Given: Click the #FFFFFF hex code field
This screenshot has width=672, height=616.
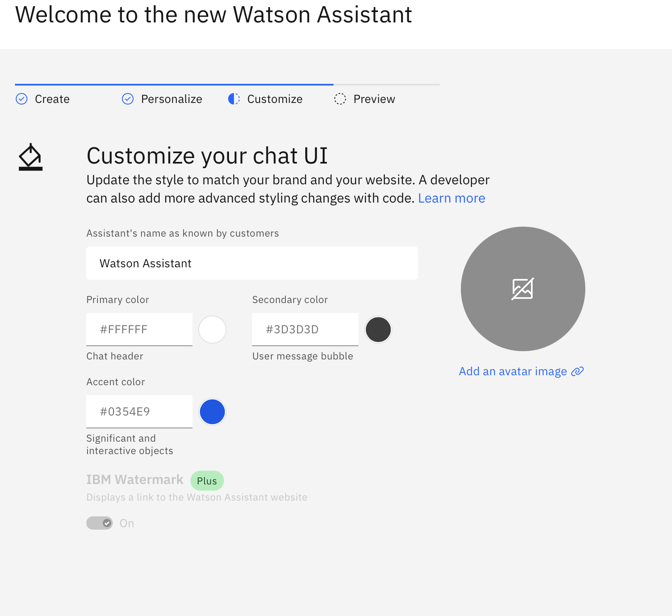Looking at the screenshot, I should coord(139,329).
